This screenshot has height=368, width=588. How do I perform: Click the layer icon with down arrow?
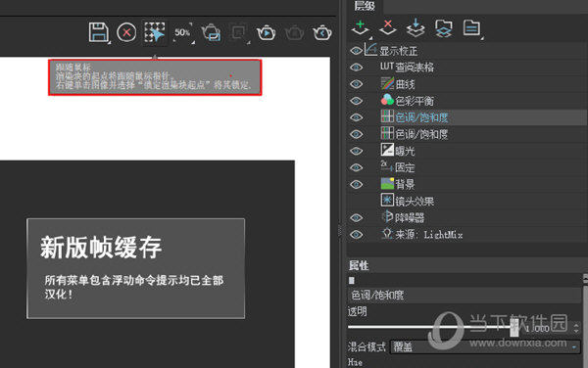click(x=416, y=28)
